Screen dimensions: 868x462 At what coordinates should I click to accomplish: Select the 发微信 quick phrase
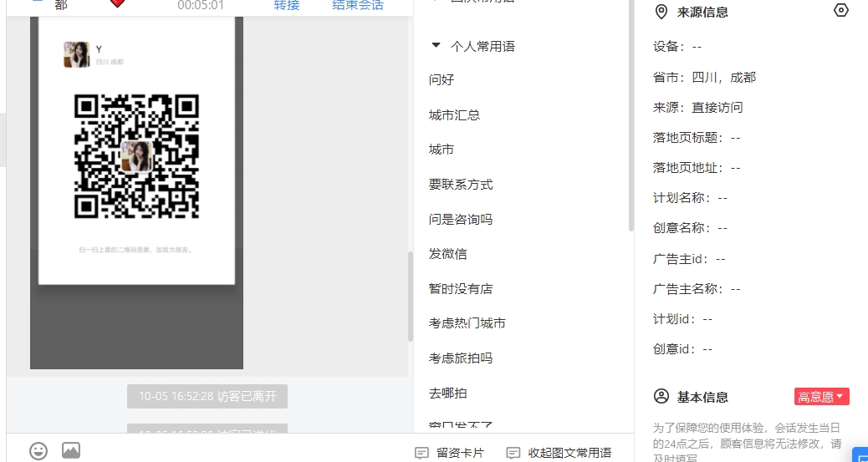click(447, 254)
